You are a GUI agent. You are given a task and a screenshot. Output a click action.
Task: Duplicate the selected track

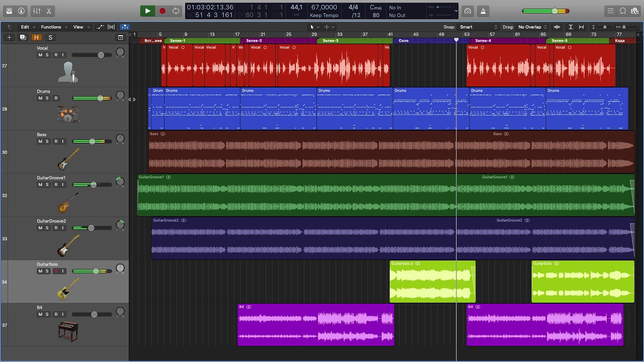[x=23, y=37]
